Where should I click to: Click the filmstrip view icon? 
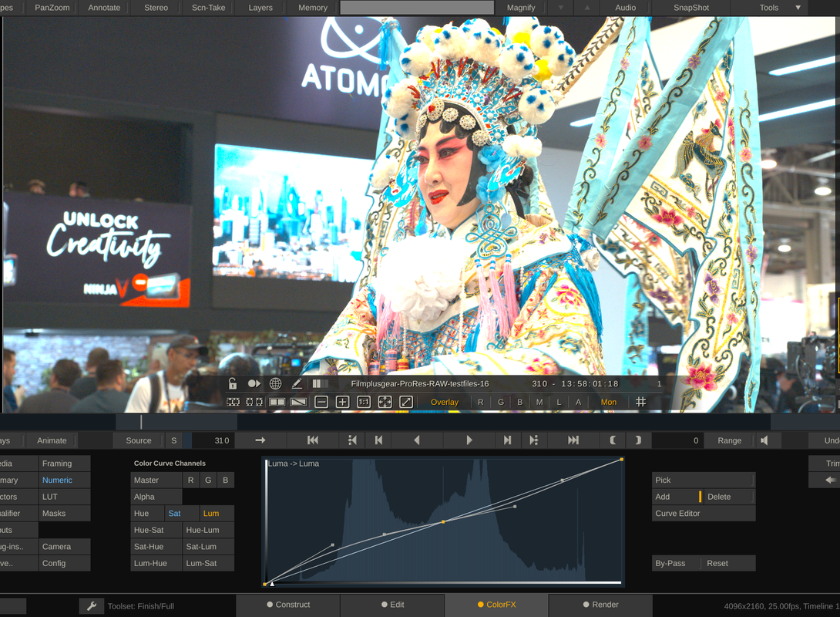(x=233, y=402)
